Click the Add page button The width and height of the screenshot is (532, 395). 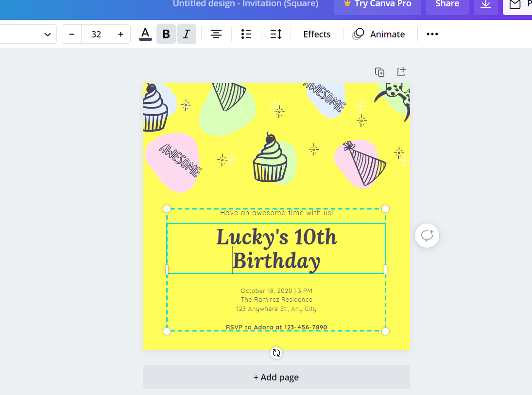click(276, 377)
